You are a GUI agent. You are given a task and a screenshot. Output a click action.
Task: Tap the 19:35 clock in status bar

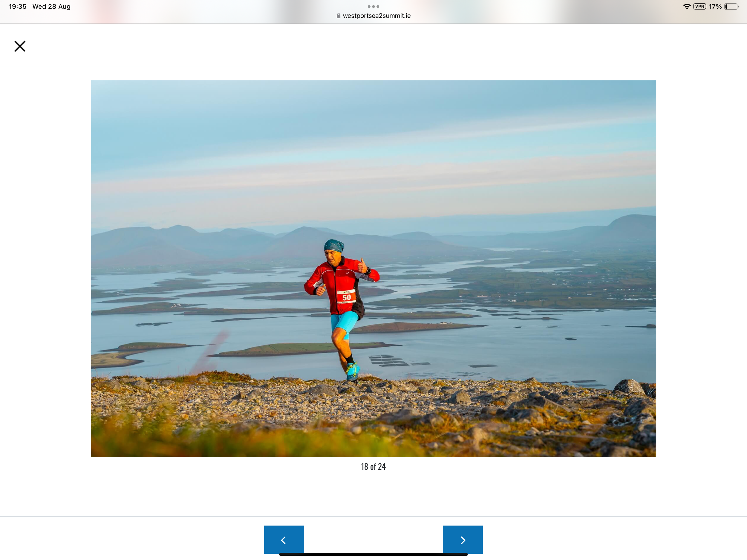[x=17, y=6]
